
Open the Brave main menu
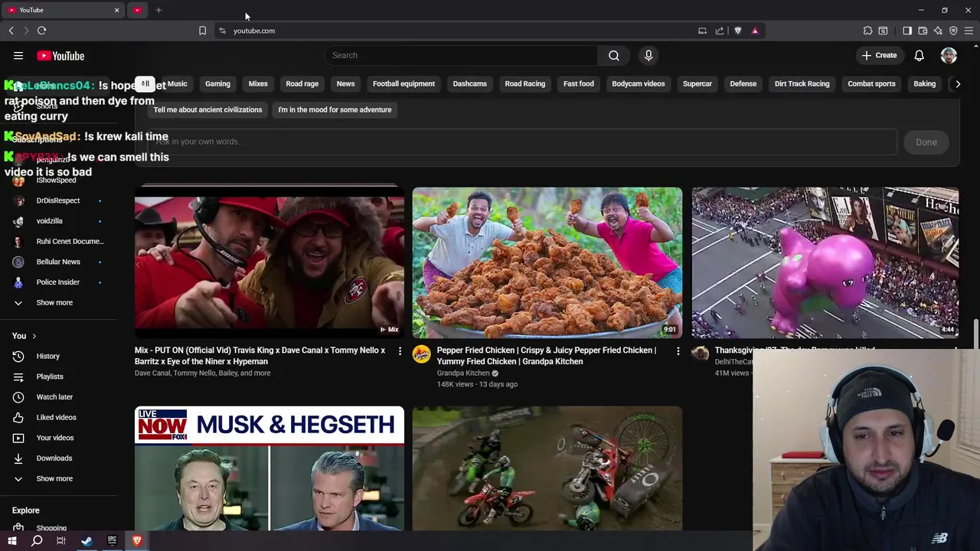coord(969,31)
